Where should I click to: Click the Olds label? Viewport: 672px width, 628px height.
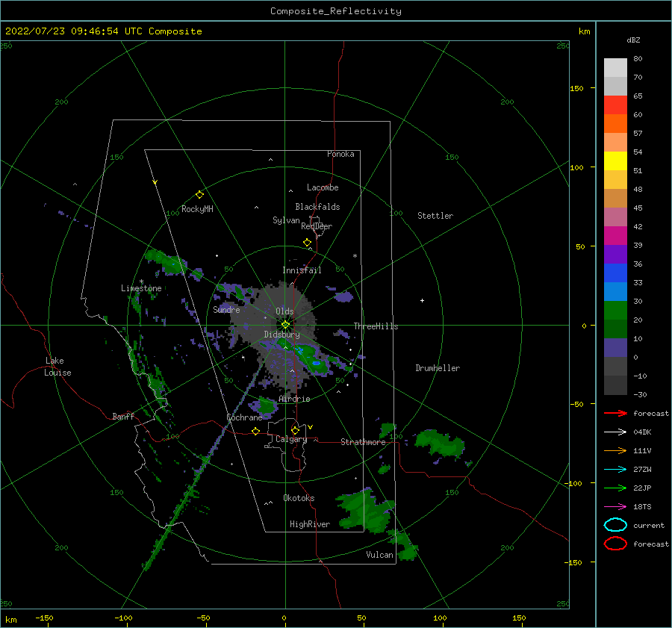coord(284,311)
